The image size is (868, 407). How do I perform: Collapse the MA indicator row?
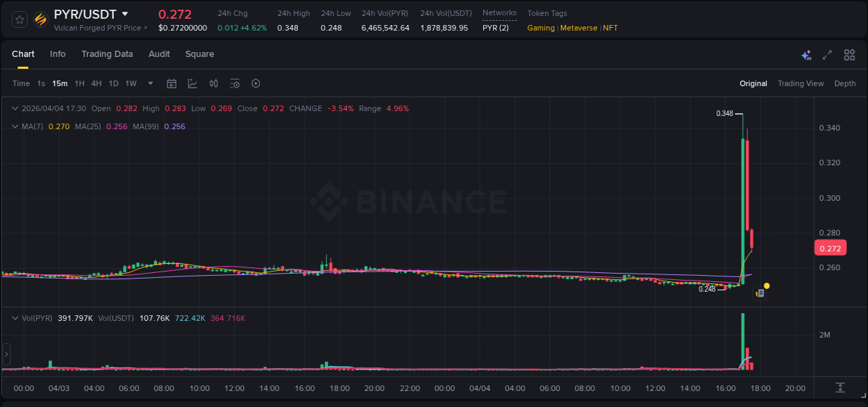(14, 126)
